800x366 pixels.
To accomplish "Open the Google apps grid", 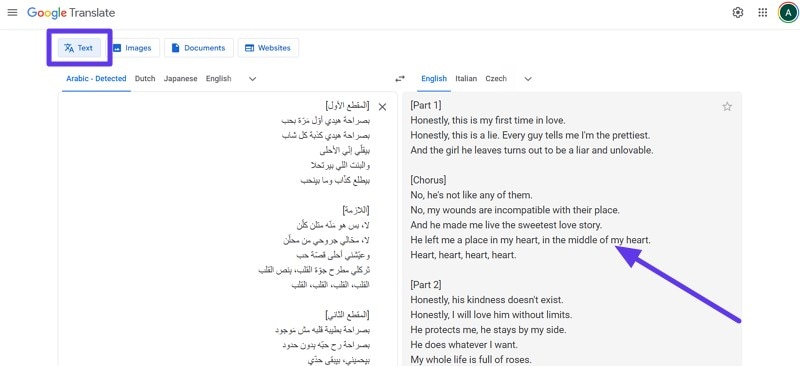I will [763, 13].
